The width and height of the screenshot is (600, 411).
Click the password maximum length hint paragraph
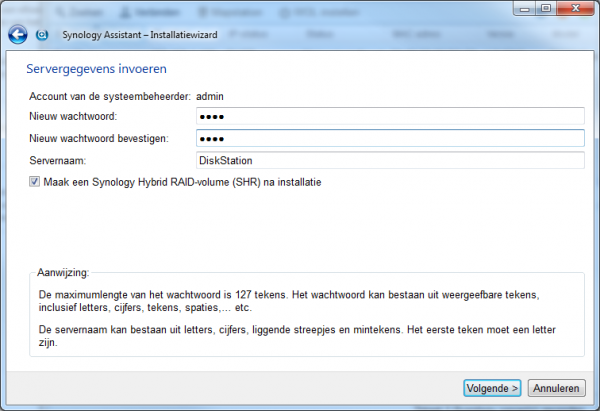point(295,301)
